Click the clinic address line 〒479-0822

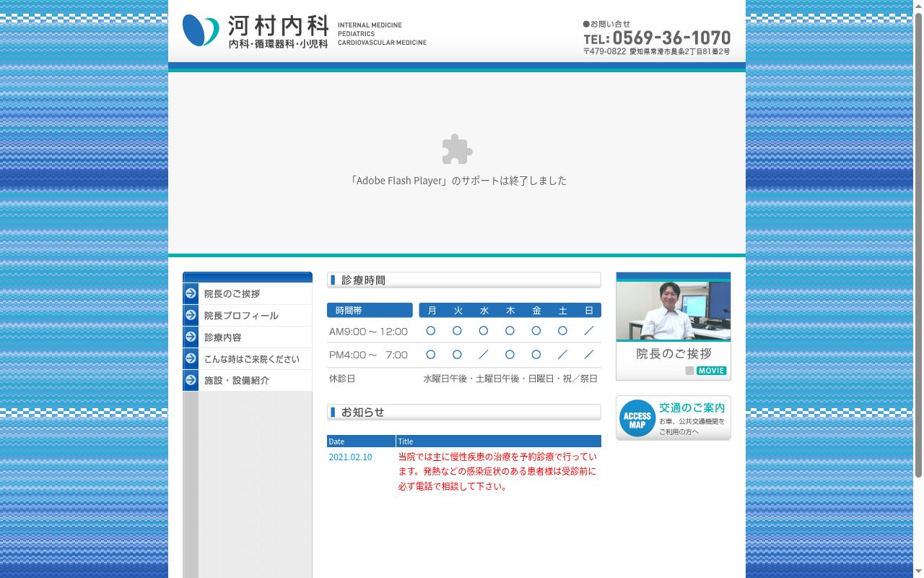[x=656, y=51]
